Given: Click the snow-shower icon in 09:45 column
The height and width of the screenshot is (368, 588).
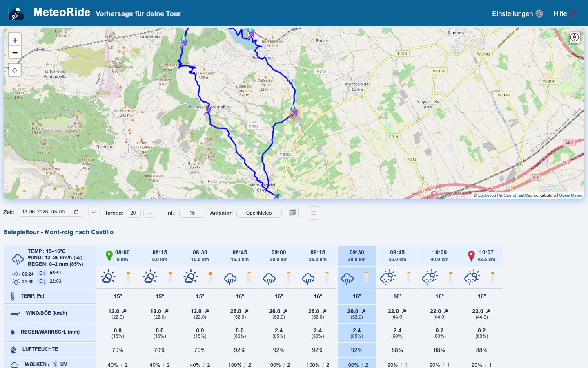Looking at the screenshot, I should pyautogui.click(x=388, y=277).
